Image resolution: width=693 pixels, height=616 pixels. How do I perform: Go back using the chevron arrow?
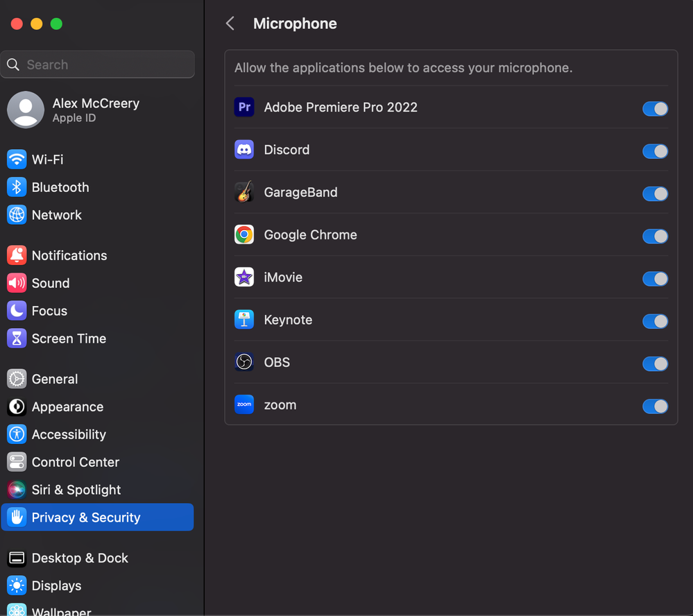(230, 24)
